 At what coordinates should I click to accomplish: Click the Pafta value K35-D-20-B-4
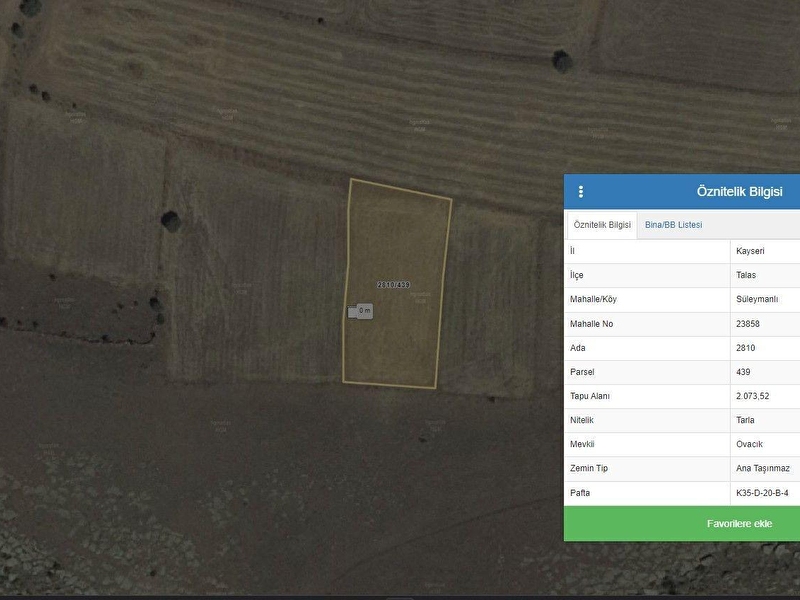[x=762, y=493]
